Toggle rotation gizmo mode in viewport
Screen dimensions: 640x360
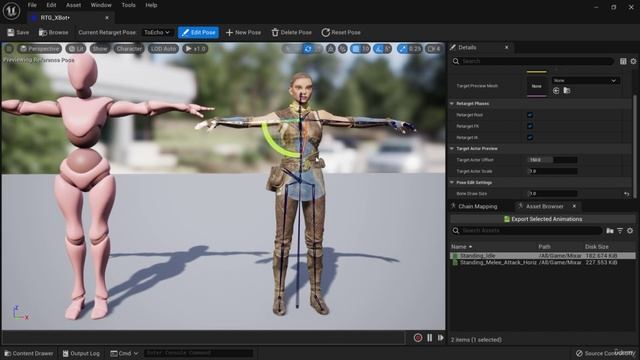(x=308, y=49)
